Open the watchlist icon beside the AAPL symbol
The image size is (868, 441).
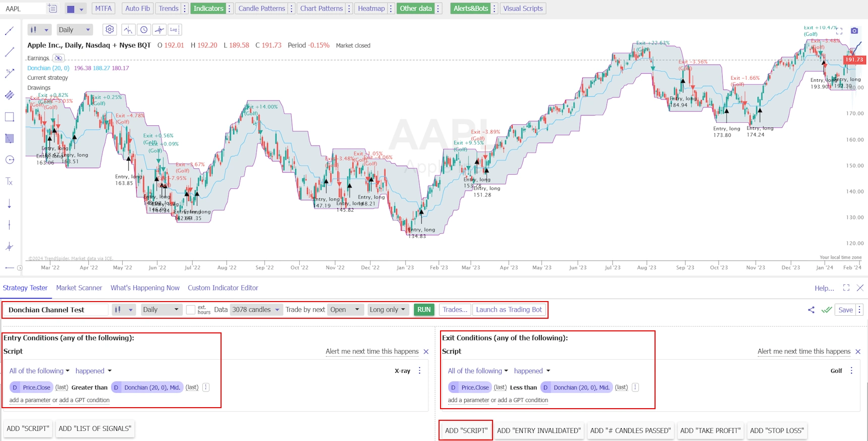pyautogui.click(x=52, y=9)
